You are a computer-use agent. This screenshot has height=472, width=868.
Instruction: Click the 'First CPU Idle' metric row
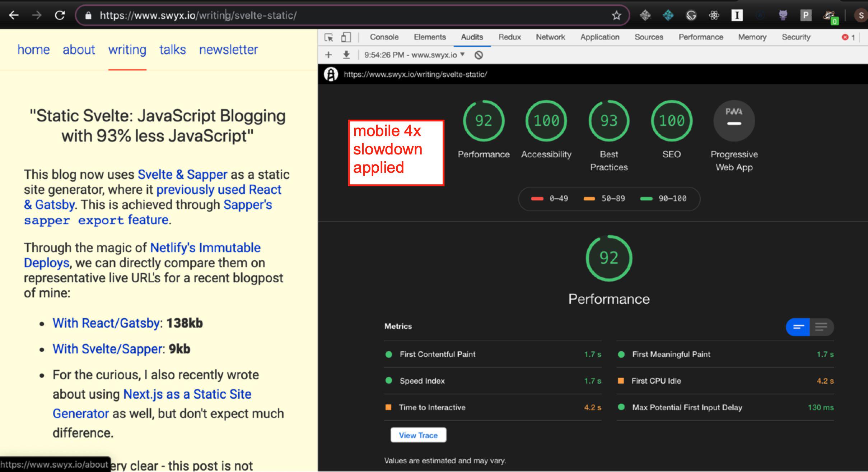pos(725,381)
